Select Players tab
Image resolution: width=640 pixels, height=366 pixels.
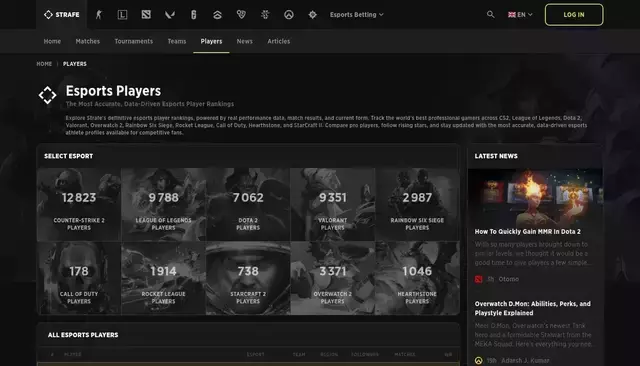tap(211, 41)
